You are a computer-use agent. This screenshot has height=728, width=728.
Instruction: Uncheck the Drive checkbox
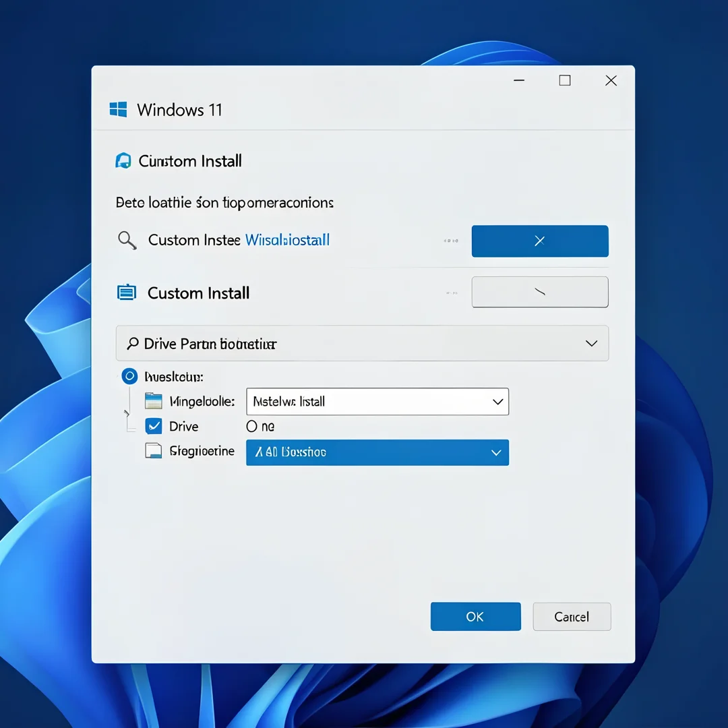(x=154, y=426)
